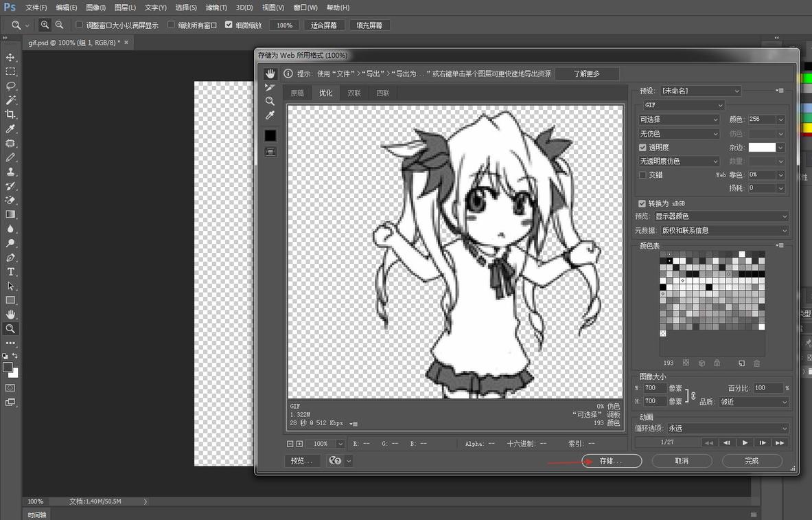
Task: Select the Slice Select tool in the dialog
Action: [270, 87]
